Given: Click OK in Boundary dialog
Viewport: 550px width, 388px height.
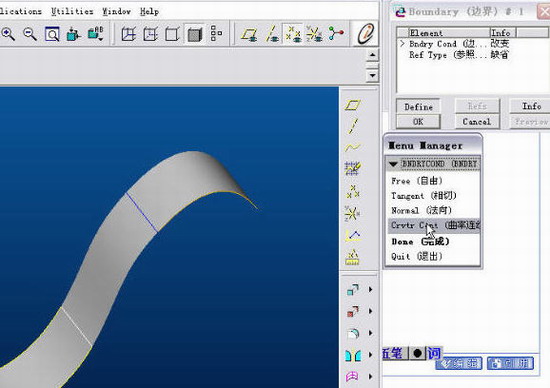Looking at the screenshot, I should tap(418, 122).
